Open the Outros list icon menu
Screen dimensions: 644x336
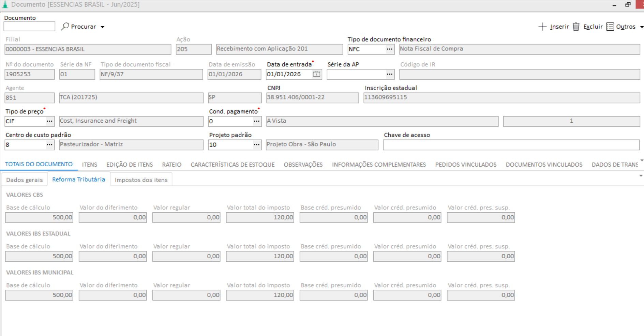610,27
